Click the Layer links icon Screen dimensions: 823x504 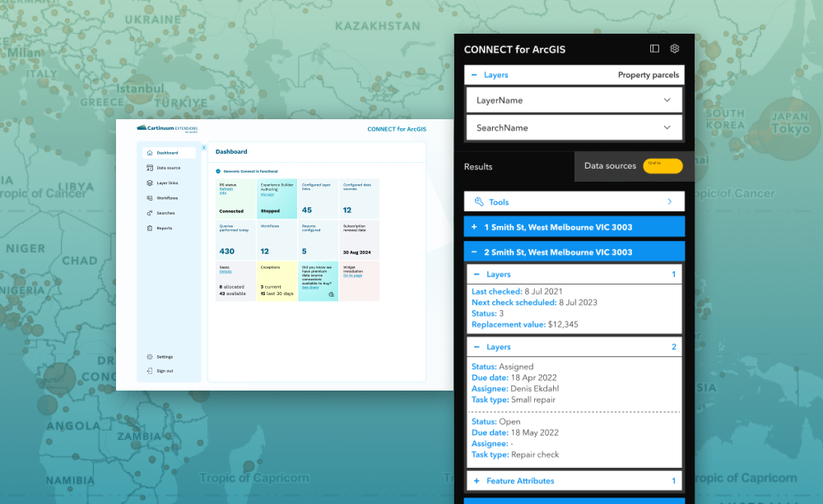tap(149, 182)
